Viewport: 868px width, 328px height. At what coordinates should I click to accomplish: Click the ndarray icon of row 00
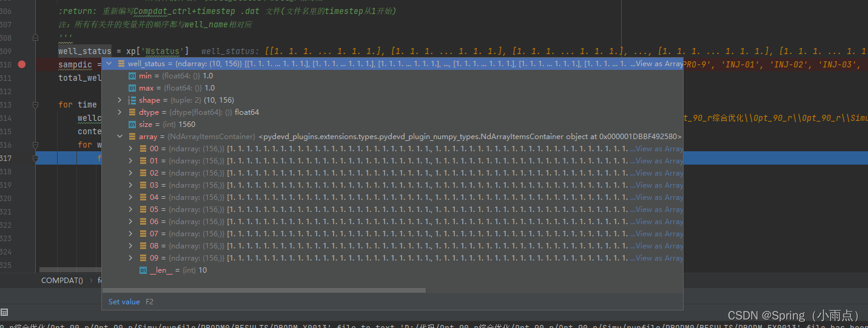(143, 149)
